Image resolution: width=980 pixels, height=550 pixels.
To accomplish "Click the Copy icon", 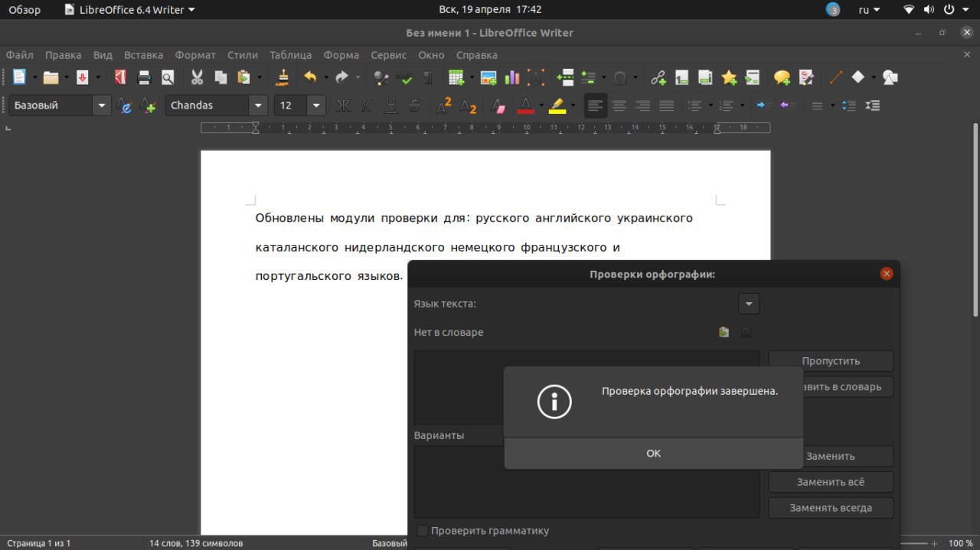I will coord(220,77).
